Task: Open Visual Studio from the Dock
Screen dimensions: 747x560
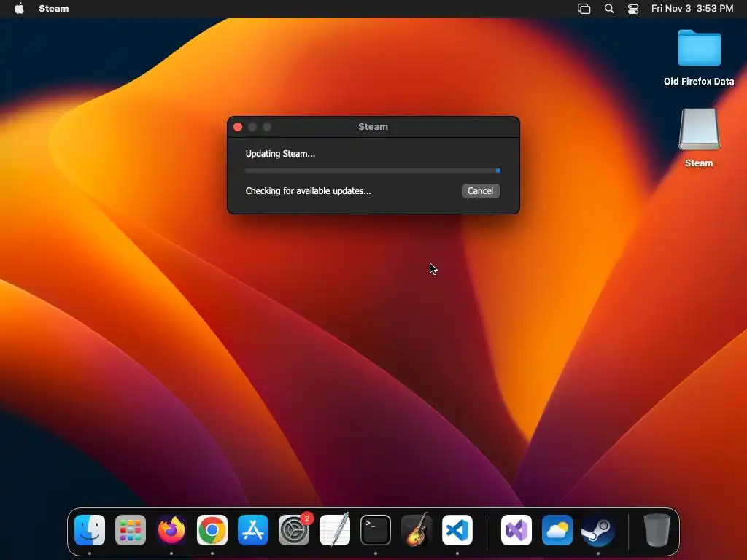Action: 516,530
